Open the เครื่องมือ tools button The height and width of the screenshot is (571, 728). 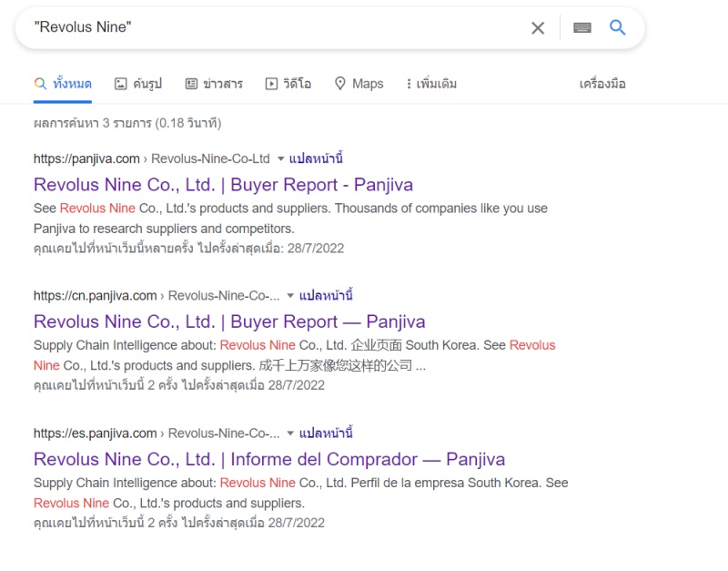pyautogui.click(x=602, y=84)
